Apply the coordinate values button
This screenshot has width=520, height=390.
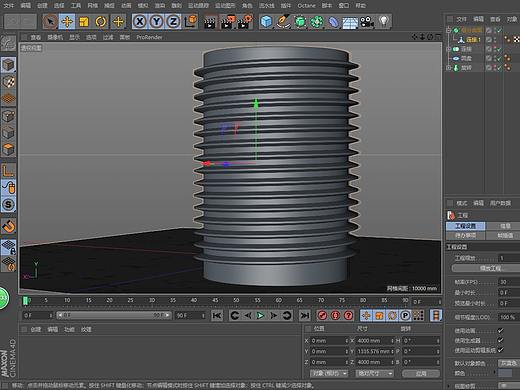point(421,373)
